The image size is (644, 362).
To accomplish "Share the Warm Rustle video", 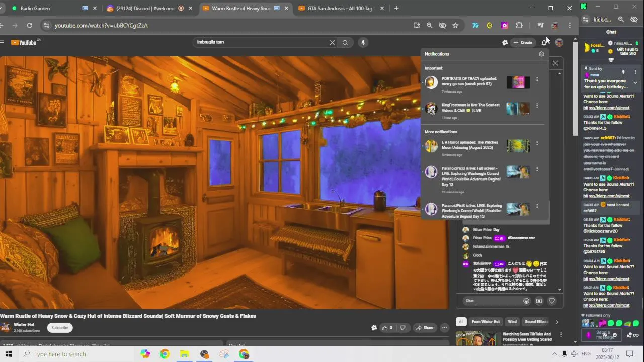I will (425, 328).
